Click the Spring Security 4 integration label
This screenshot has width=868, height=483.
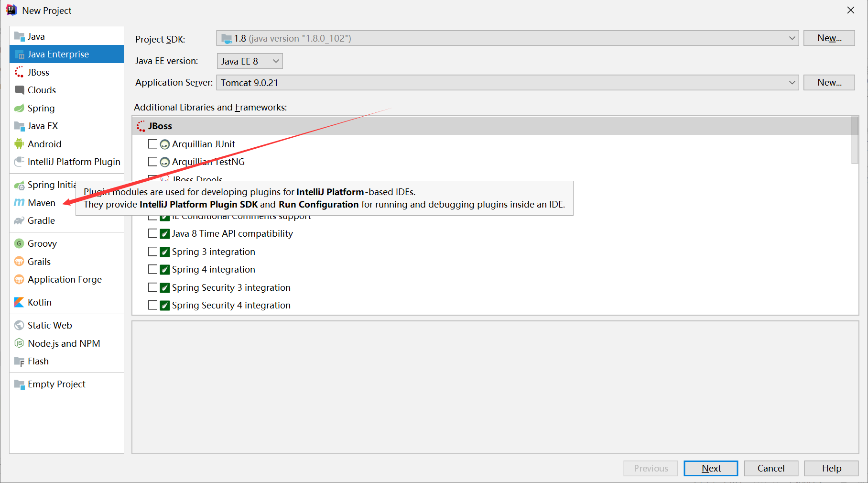[231, 305]
